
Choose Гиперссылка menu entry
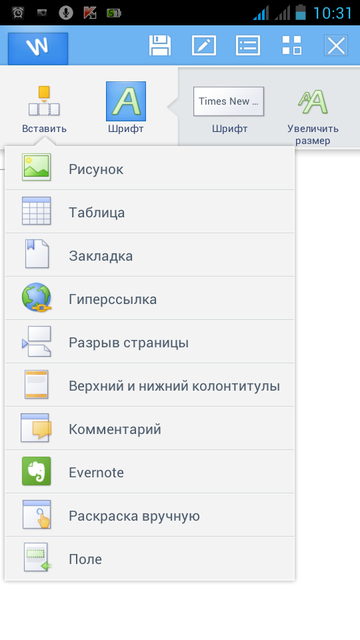point(150,298)
